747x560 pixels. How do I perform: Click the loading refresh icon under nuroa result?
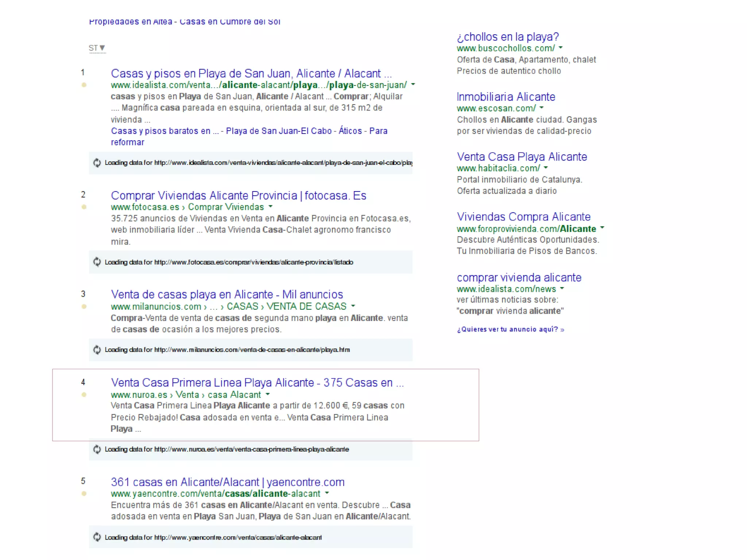(97, 449)
